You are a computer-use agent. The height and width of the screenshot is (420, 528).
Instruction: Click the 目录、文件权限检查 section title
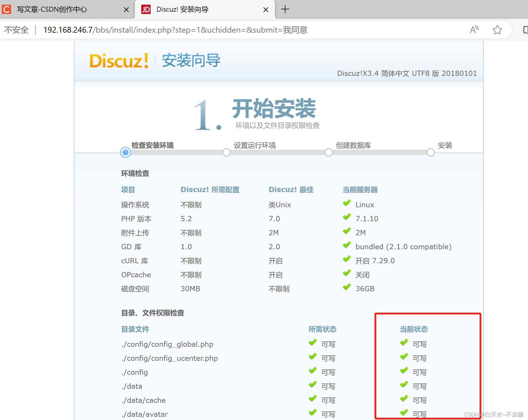click(153, 313)
